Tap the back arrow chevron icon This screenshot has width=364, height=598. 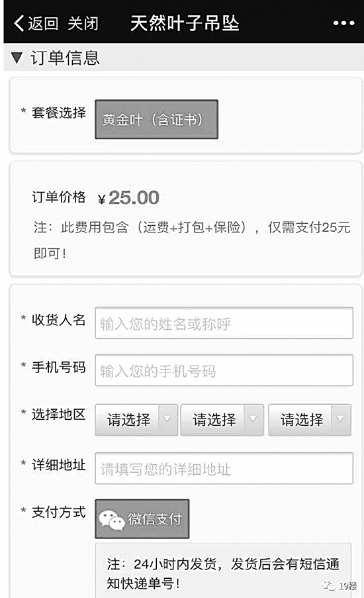tap(19, 23)
